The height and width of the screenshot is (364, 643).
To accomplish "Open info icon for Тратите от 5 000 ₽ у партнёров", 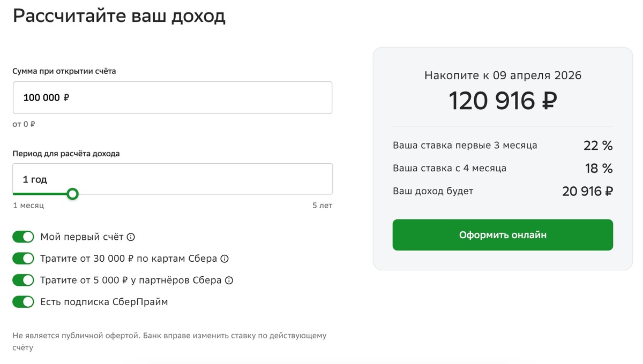I will 229,280.
